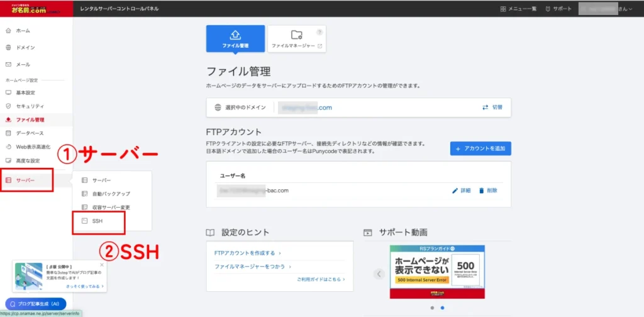
Task: Open the メニュー一覧 grid icon
Action: click(504, 9)
